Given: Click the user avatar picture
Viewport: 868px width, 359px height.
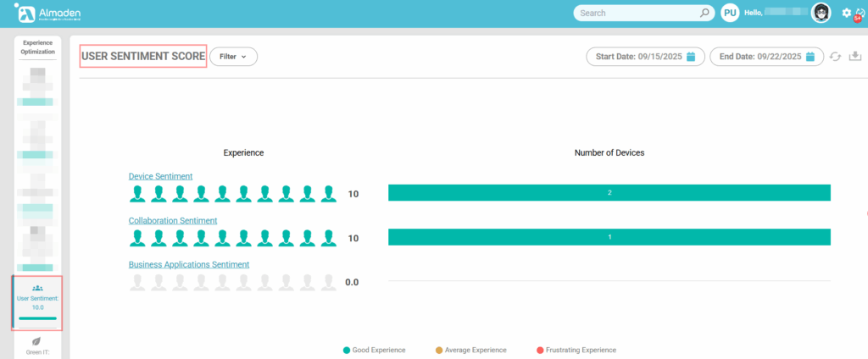Looking at the screenshot, I should (821, 13).
